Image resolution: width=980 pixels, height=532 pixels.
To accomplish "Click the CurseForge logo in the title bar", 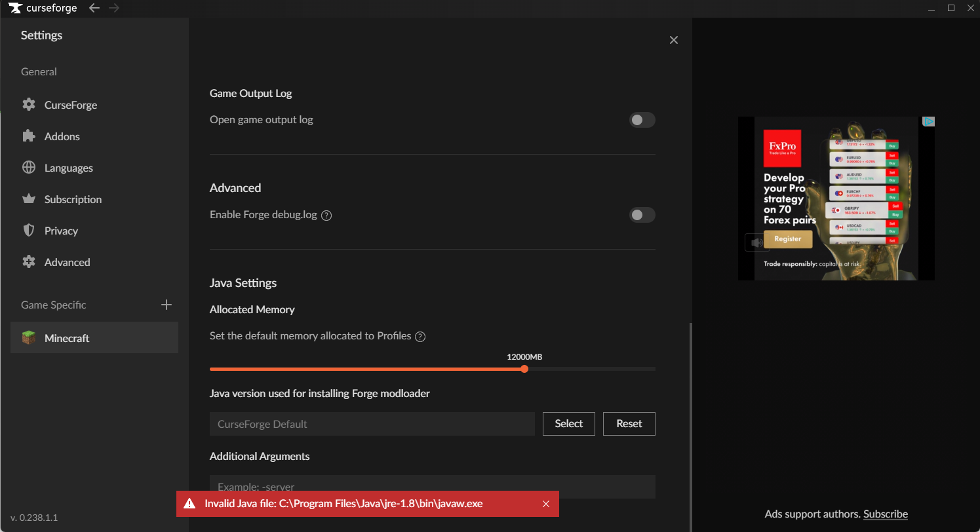I will pos(43,8).
